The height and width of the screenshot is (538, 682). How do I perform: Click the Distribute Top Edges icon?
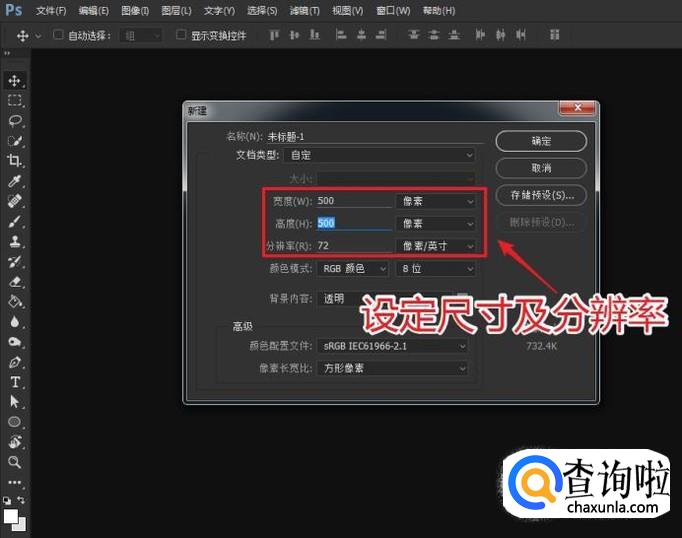pyautogui.click(x=414, y=35)
